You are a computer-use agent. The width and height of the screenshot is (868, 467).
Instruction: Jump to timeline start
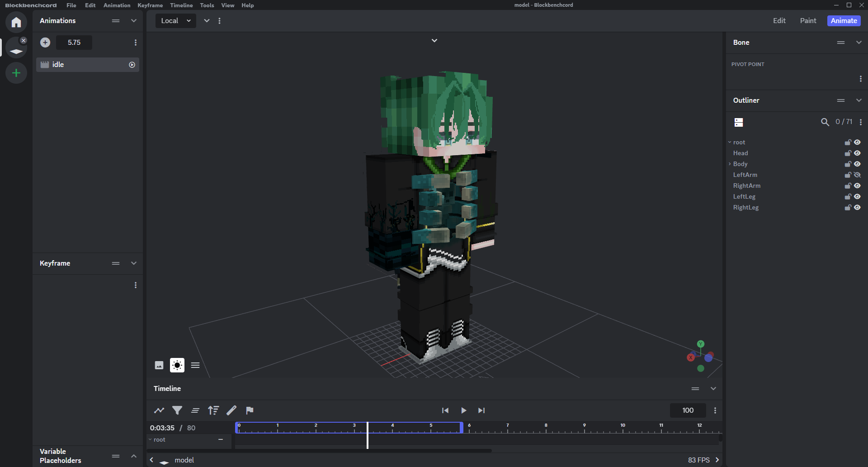(x=445, y=410)
